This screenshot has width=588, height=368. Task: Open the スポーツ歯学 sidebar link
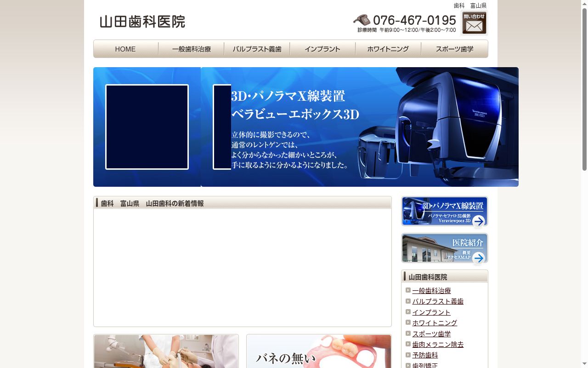[x=431, y=334]
